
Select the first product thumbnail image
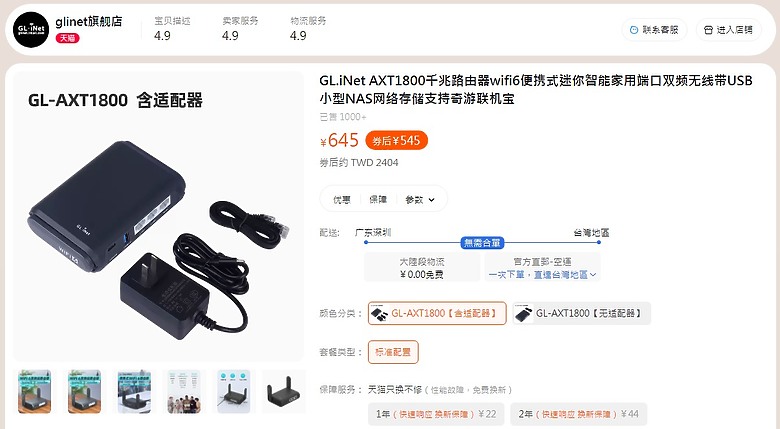[34, 392]
